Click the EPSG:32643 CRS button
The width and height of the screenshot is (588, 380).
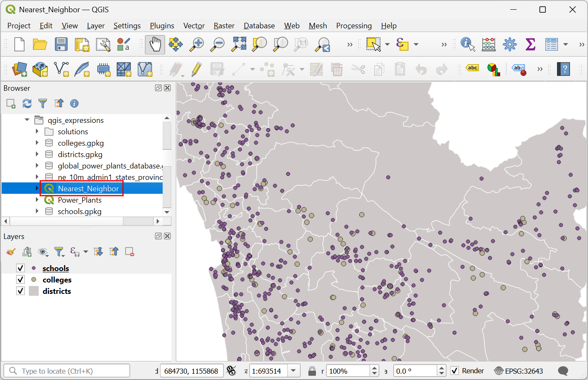(519, 371)
